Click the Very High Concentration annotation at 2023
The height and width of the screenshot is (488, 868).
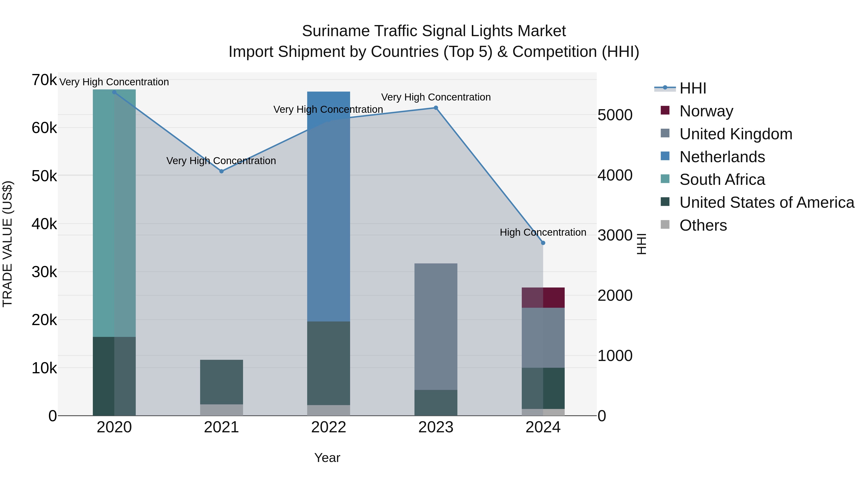[x=436, y=97]
